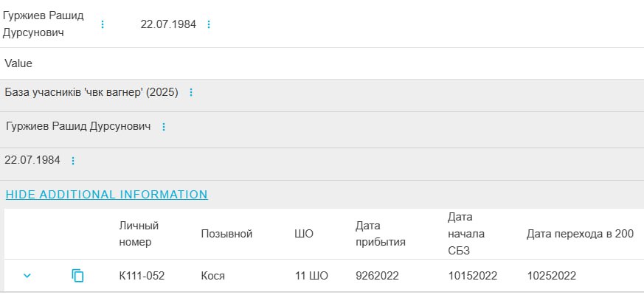The width and height of the screenshot is (644, 295).
Task: Select the 10252022 cell in the last column
Action: click(x=552, y=276)
